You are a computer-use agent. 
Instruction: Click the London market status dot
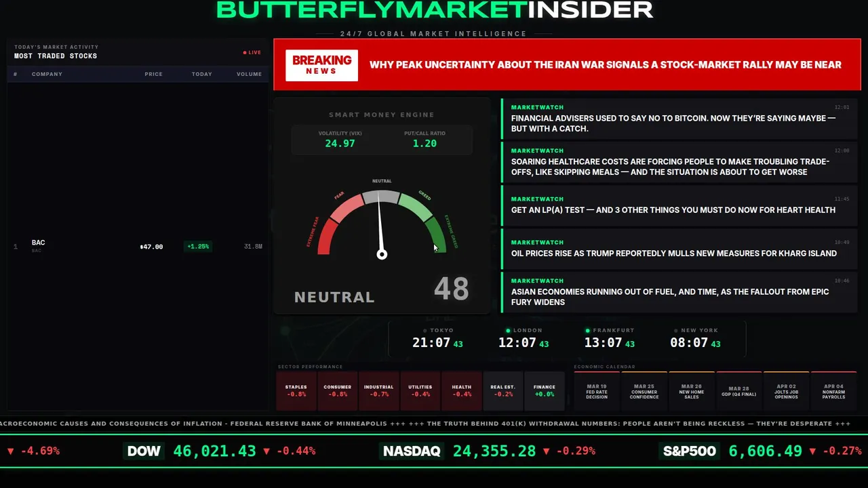pyautogui.click(x=509, y=331)
